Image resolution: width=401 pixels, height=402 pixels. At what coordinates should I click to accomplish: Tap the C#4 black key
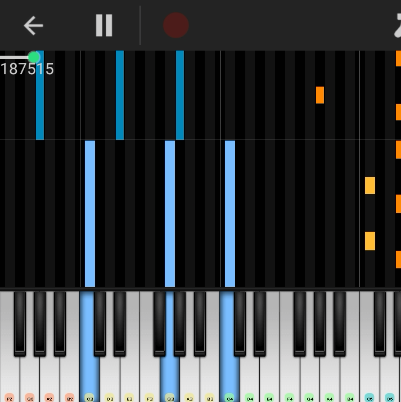240,323
